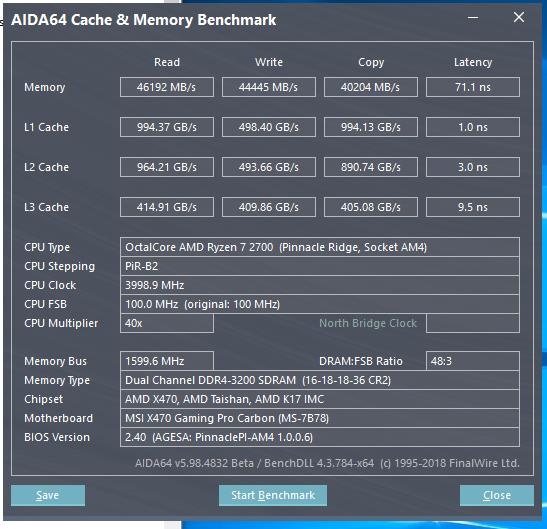Select L2 Cache read 964.21 GB/s
547x529 pixels.
click(x=167, y=167)
